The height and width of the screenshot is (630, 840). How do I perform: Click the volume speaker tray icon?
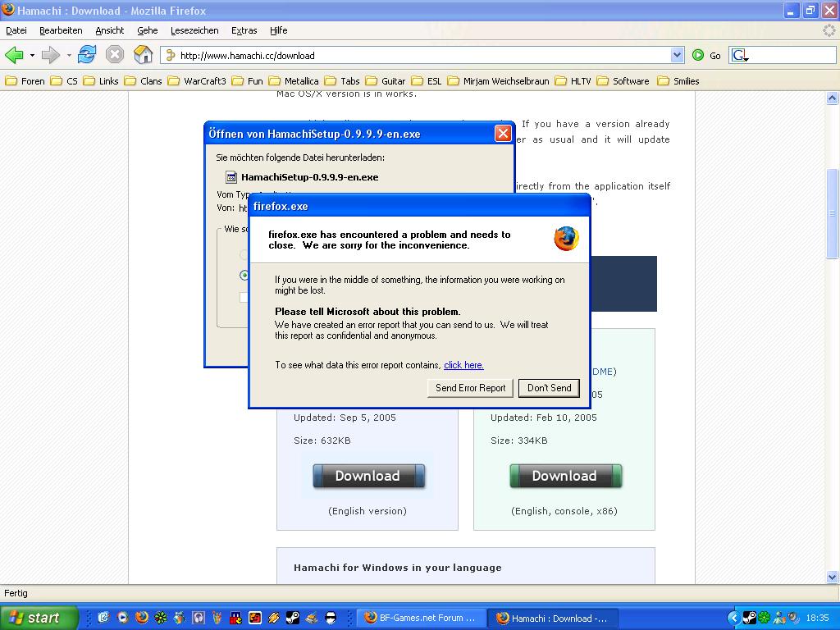click(793, 618)
